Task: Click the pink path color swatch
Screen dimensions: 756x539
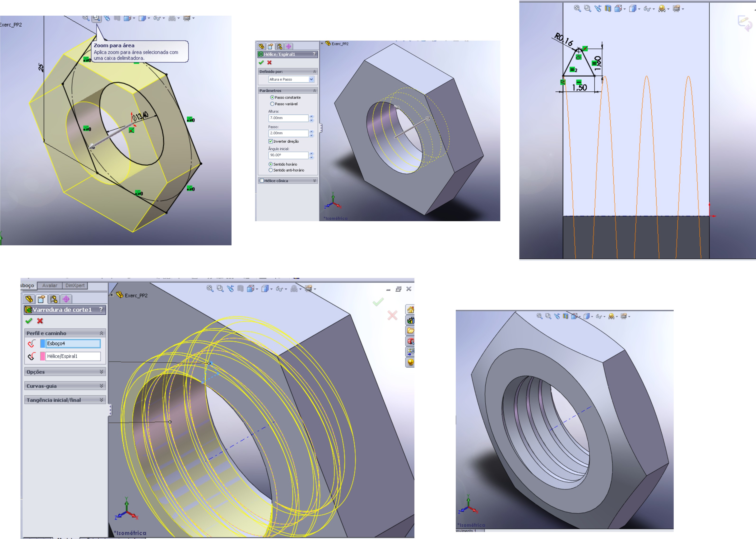Action: click(x=42, y=356)
